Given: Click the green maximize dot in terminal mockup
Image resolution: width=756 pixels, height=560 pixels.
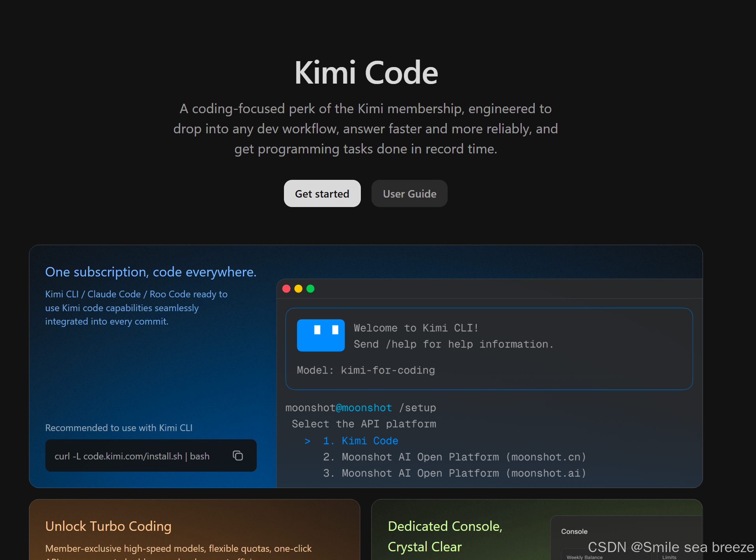Looking at the screenshot, I should [x=310, y=289].
